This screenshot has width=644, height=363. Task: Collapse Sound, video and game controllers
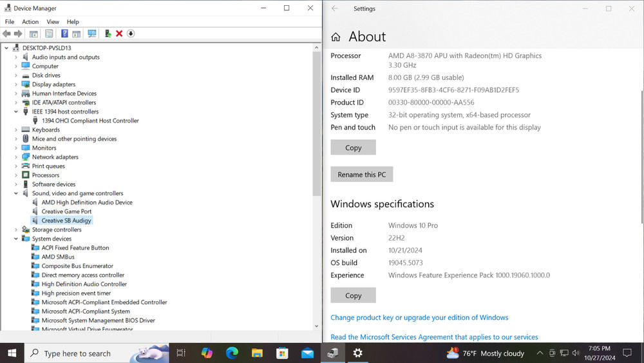click(16, 193)
